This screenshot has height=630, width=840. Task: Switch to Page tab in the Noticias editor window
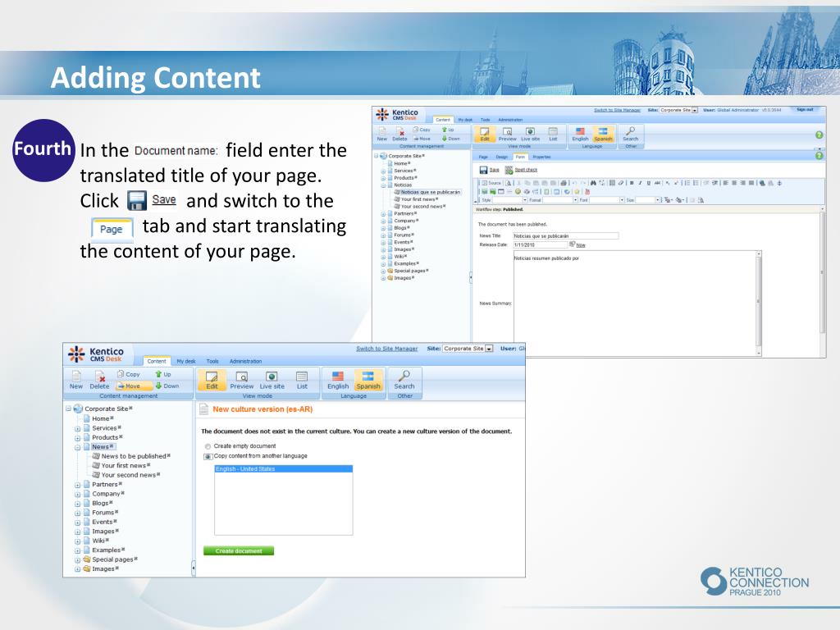pos(482,157)
